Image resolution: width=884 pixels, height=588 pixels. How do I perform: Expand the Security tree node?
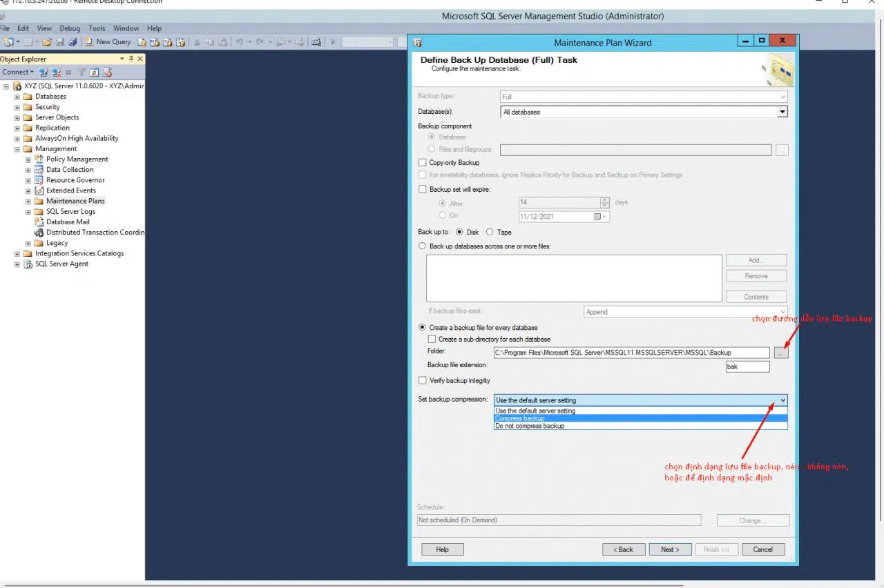pyautogui.click(x=17, y=107)
